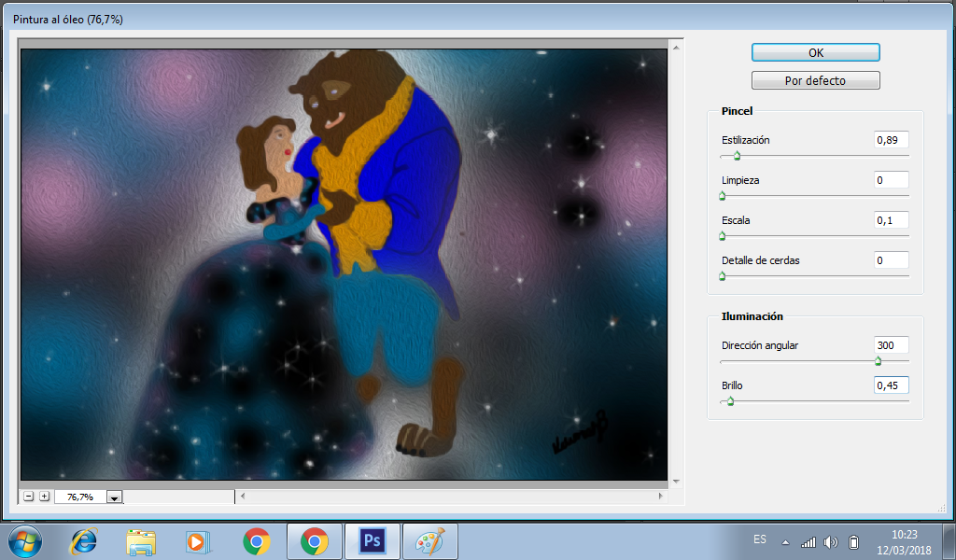Open network signal tray icon
This screenshot has height=560, width=956.
pyautogui.click(x=808, y=541)
